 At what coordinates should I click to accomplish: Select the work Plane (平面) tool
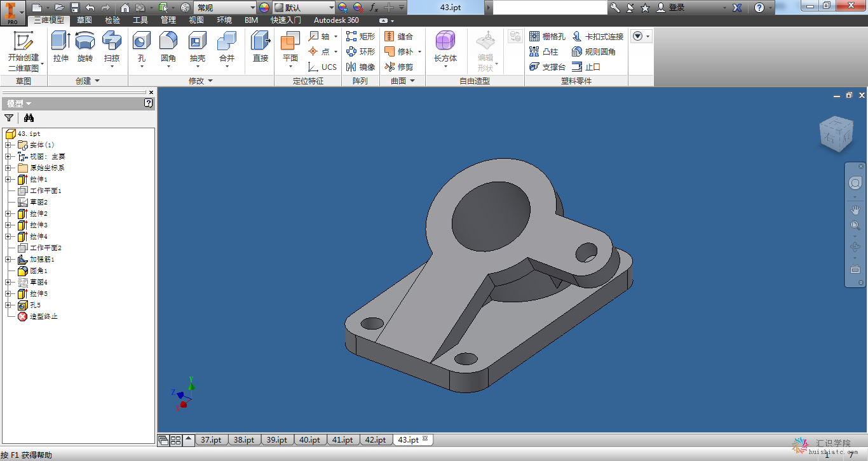tap(290, 50)
